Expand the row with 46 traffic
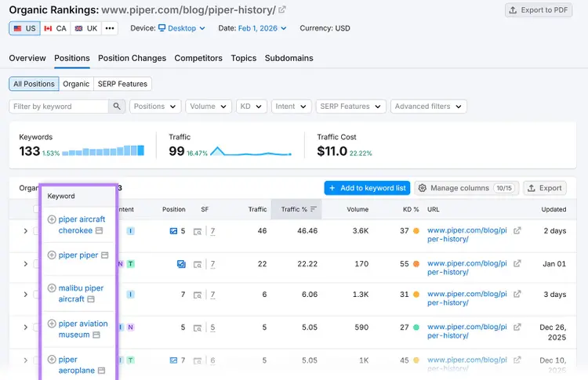This screenshot has height=380, width=588. point(26,231)
